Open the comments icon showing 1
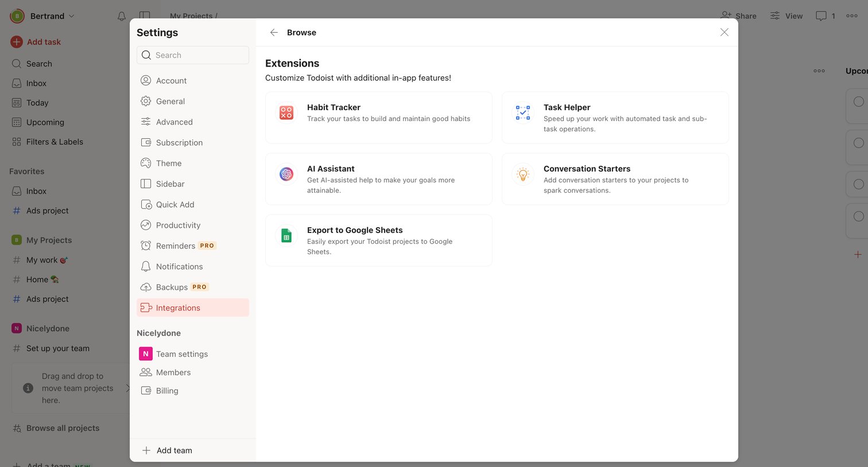Viewport: 868px width, 467px height. pyautogui.click(x=821, y=16)
